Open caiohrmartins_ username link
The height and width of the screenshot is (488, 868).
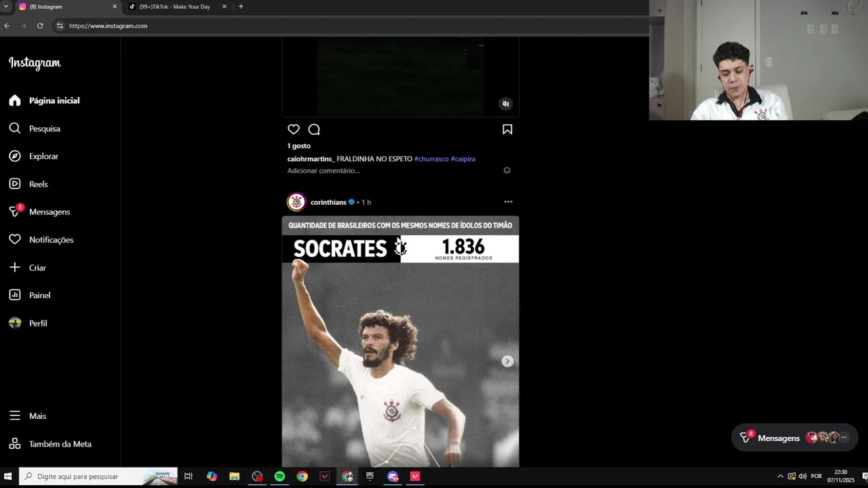click(311, 159)
